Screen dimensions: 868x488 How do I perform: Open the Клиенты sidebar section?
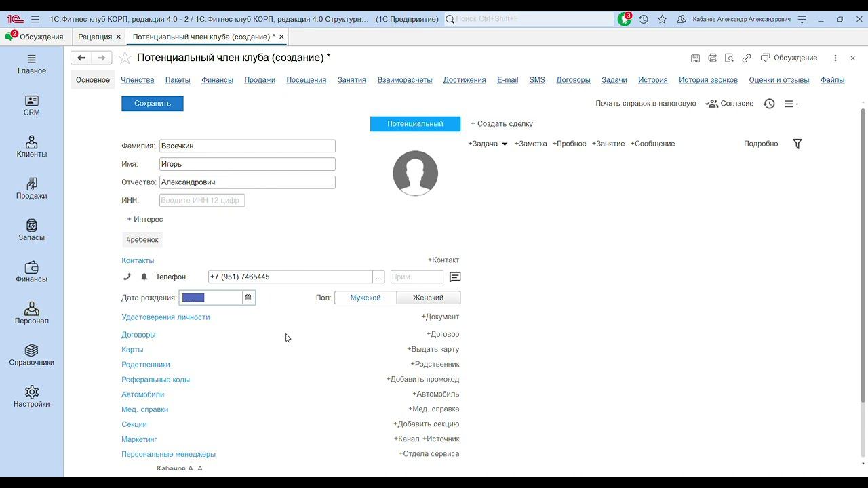click(x=32, y=147)
